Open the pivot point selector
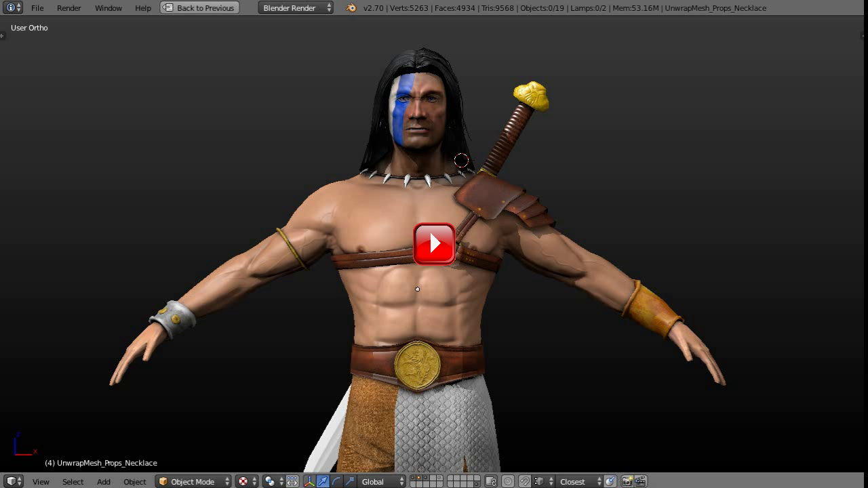This screenshot has height=488, width=868. point(274,481)
